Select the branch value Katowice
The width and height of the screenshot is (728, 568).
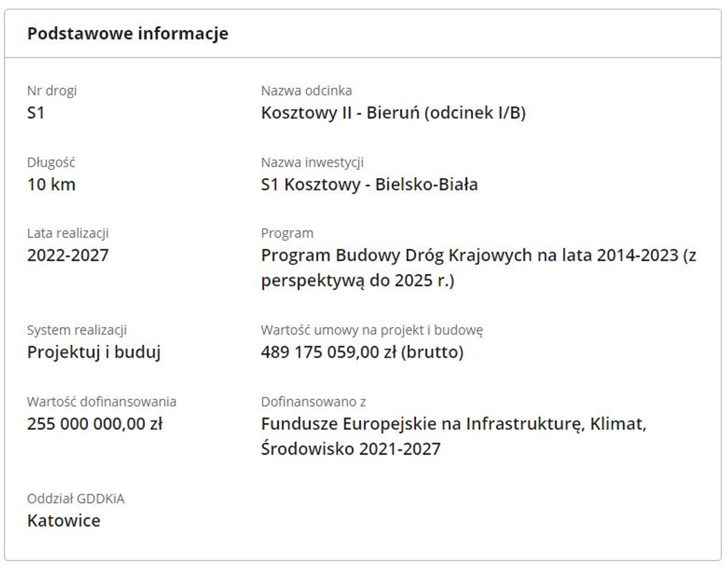[64, 521]
